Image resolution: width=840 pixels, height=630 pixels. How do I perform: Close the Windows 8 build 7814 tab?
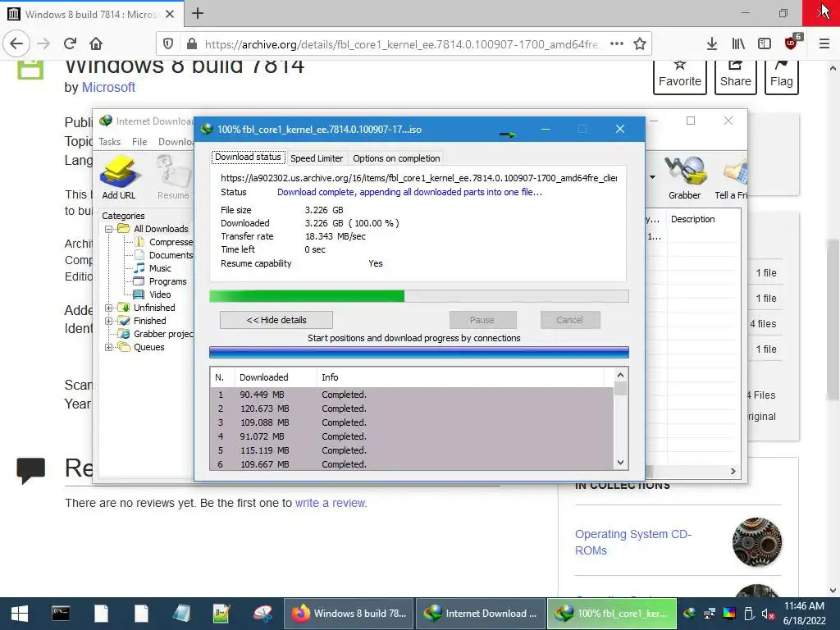170,14
